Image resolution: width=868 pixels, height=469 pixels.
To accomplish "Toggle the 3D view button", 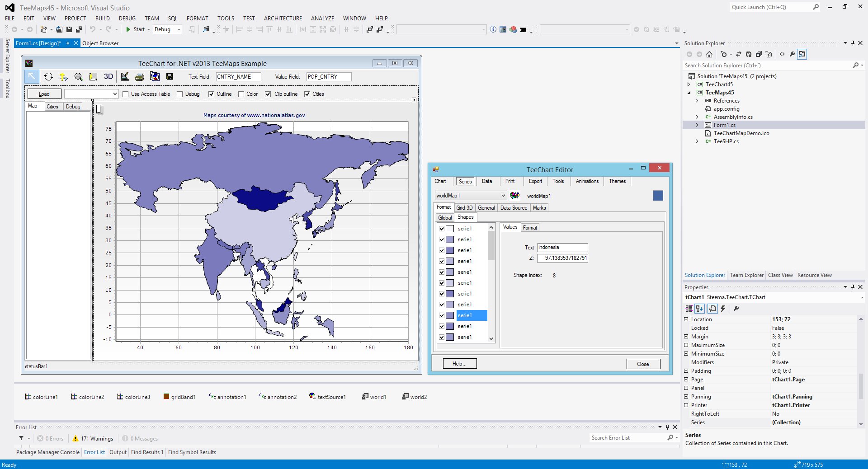I will coord(108,76).
